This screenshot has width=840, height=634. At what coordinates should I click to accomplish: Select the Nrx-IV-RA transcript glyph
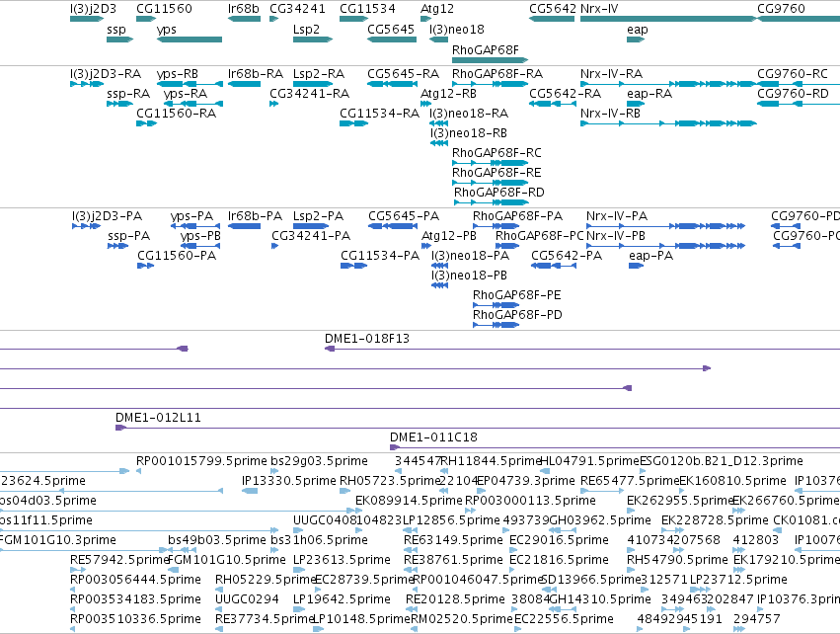click(668, 84)
